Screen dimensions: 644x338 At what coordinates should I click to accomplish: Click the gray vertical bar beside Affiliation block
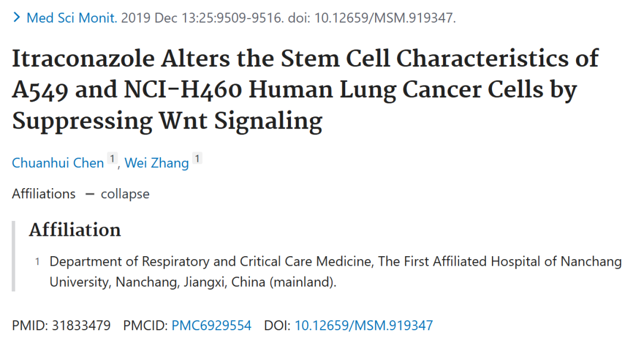pos(14,256)
